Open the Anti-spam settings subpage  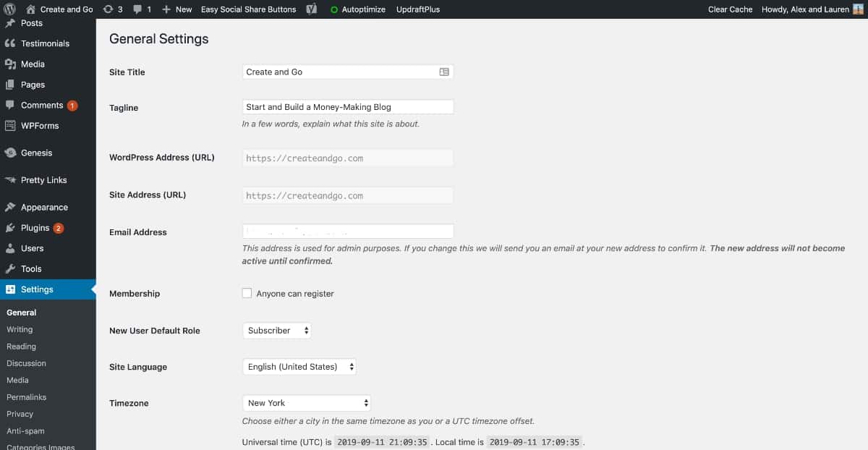tap(25, 430)
